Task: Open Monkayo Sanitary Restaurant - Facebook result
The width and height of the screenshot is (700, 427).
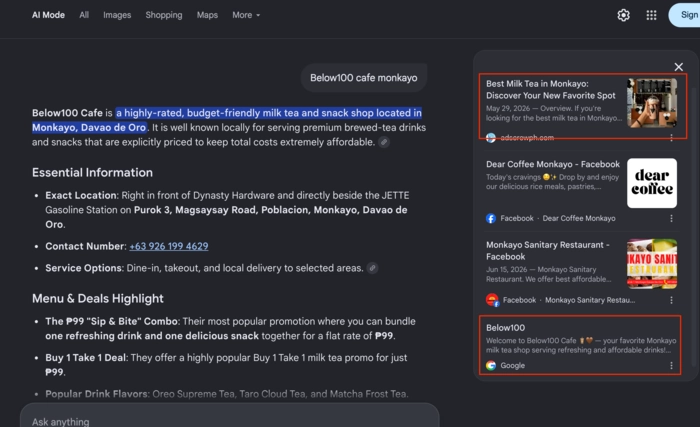Action: [x=548, y=251]
